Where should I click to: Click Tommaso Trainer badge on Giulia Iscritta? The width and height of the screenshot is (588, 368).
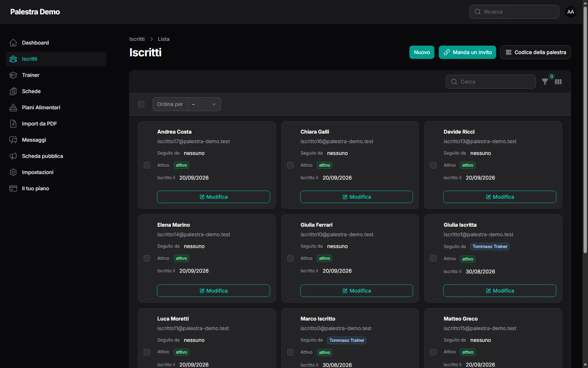click(490, 247)
